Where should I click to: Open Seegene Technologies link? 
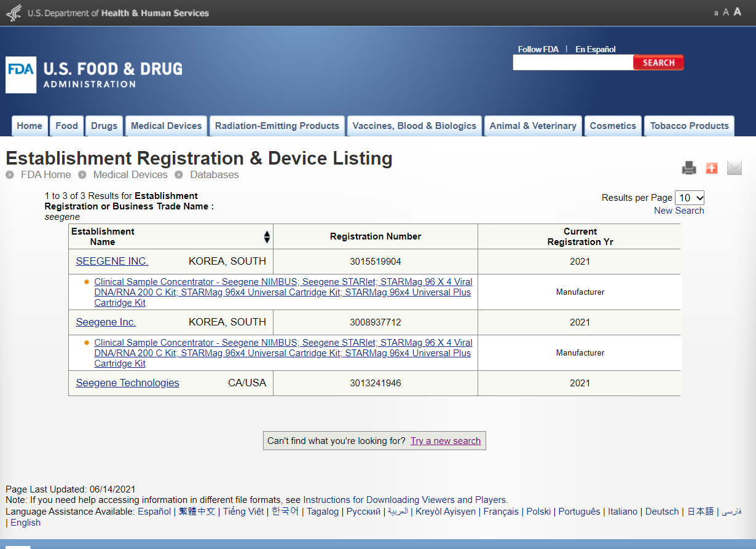127,383
